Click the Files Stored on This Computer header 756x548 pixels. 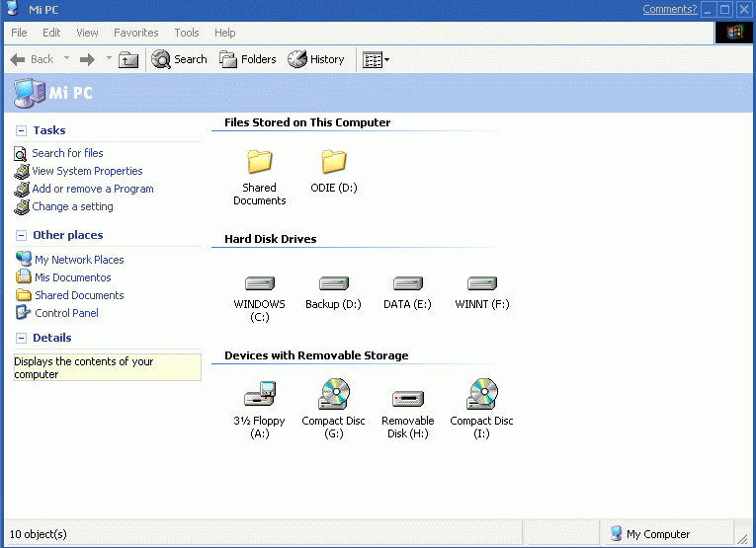point(307,122)
